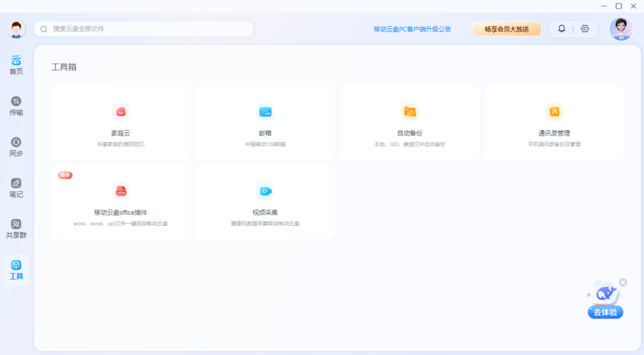The height and width of the screenshot is (355, 644).
Task: Open the 自动备份 auto backup tool
Action: [409, 122]
